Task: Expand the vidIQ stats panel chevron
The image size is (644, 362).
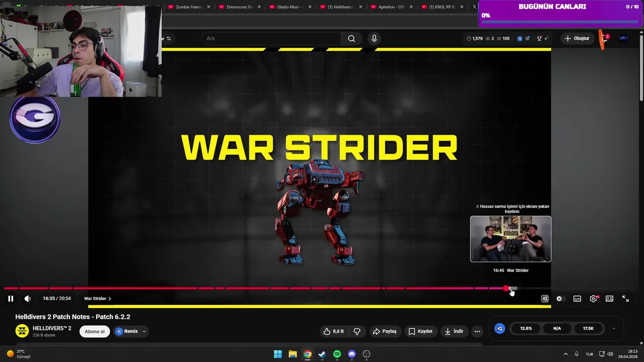Action: [x=613, y=328]
